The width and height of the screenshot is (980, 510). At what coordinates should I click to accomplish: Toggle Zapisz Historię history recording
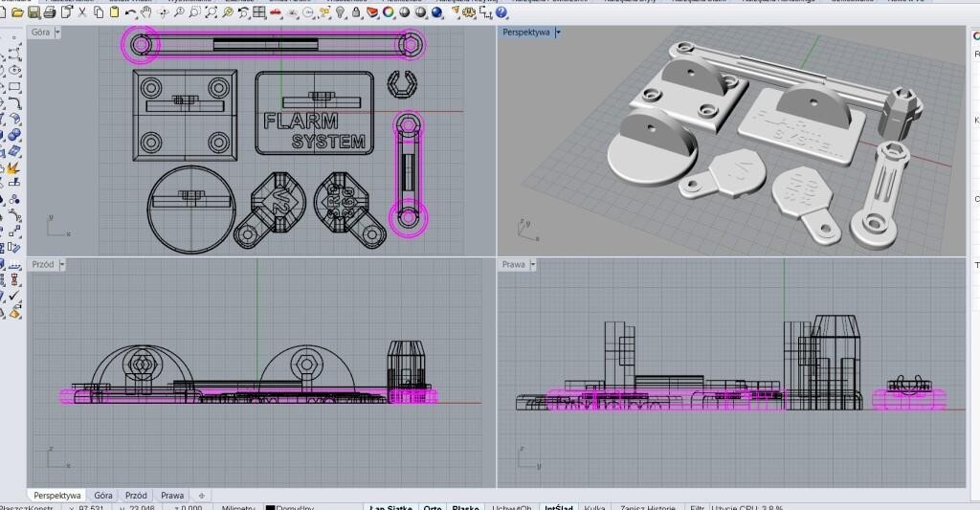648,507
